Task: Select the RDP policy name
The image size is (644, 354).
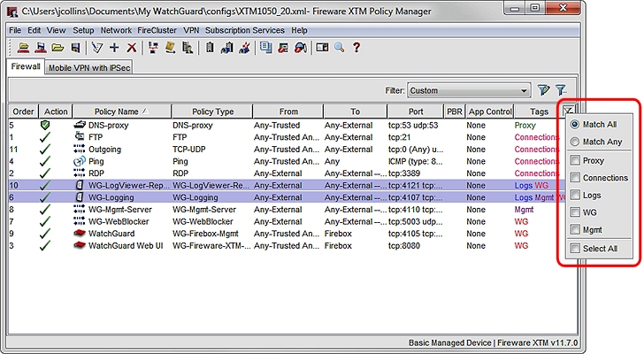Action: point(96,173)
